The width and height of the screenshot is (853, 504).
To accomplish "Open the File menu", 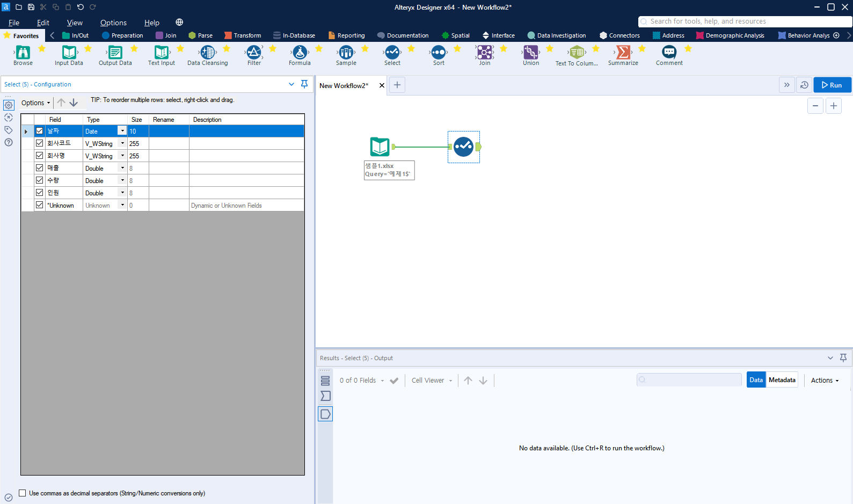I will 14,23.
